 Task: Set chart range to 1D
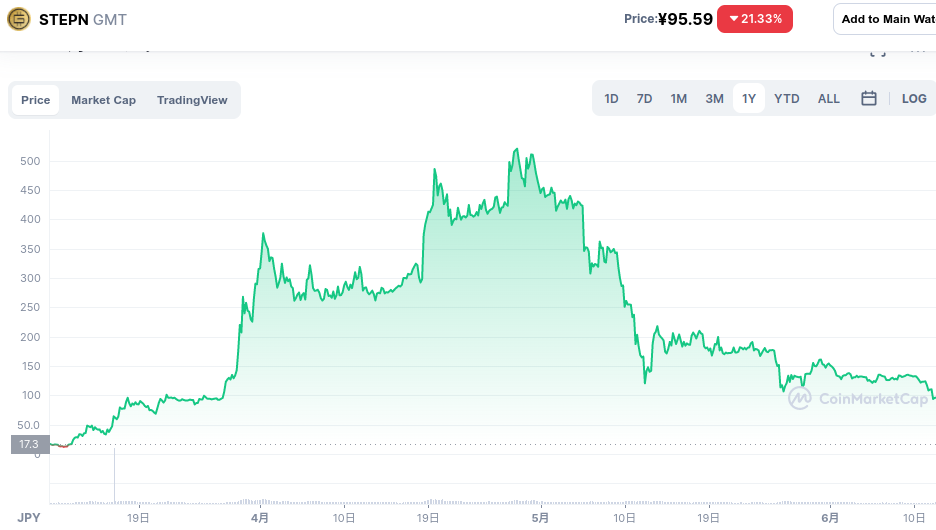tap(611, 99)
